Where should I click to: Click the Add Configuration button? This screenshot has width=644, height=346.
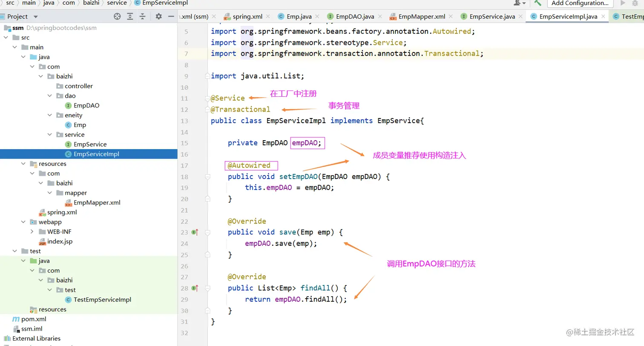(x=580, y=3)
